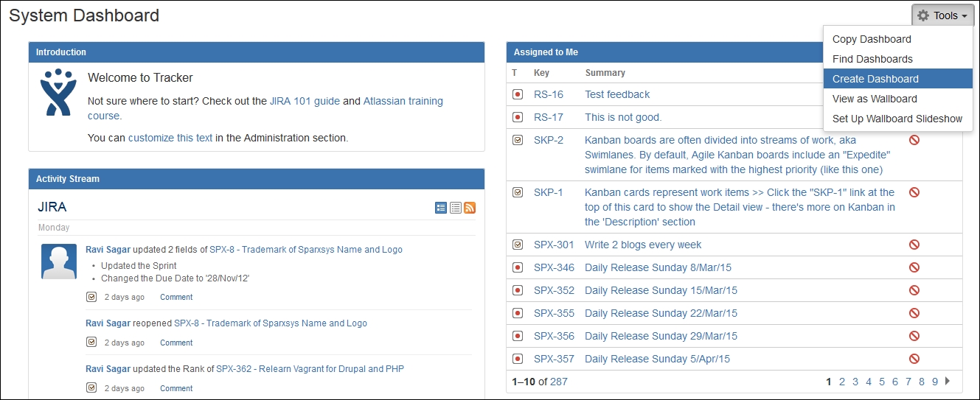Go to page 9 of assigned issues
This screenshot has height=400, width=980.
pyautogui.click(x=935, y=382)
